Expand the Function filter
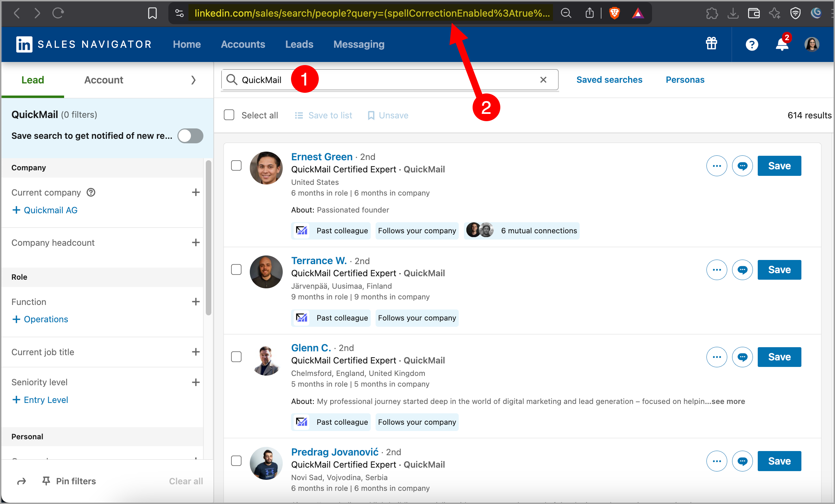 (196, 301)
